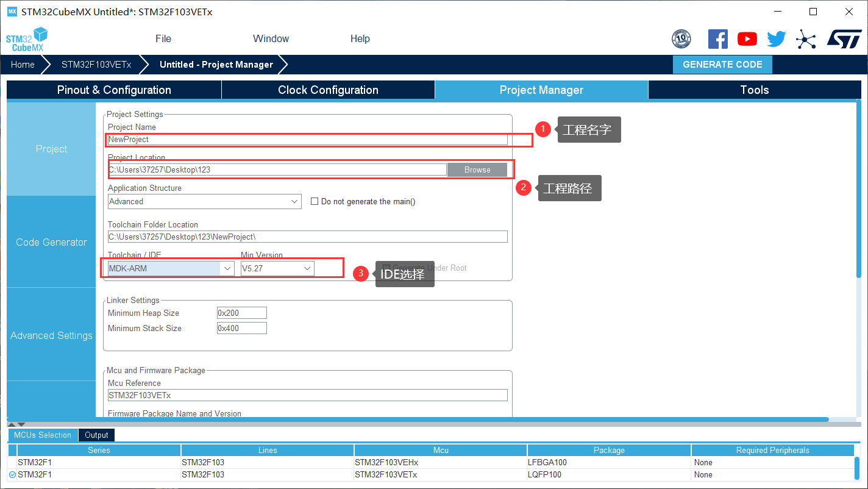Click the vertical scrollbar of Project Manager

[858, 189]
